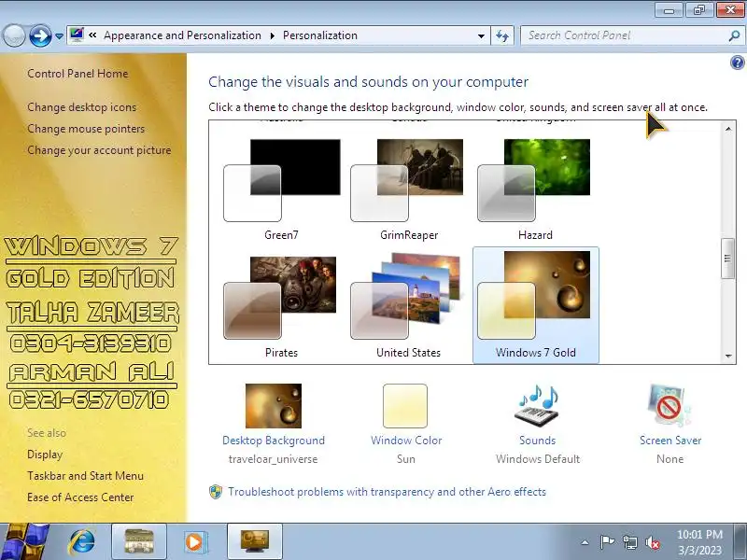
Task: Select the Green7 theme thumbnail
Action: pyautogui.click(x=282, y=180)
